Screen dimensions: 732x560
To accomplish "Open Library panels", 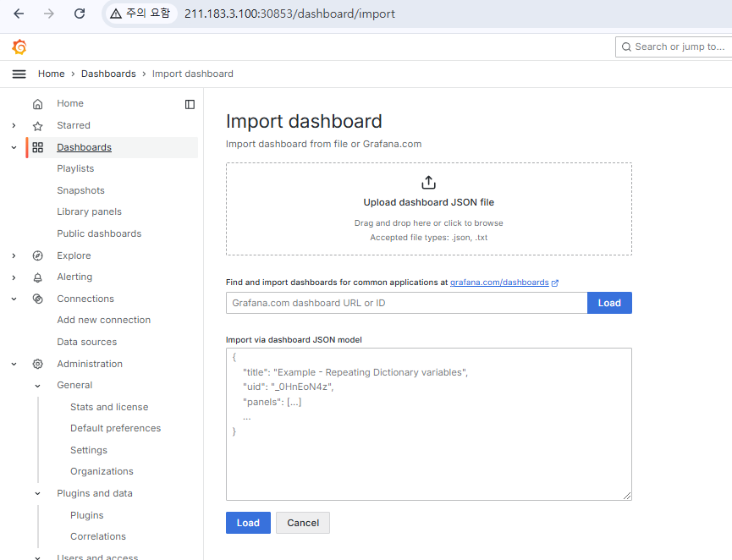I will (89, 211).
